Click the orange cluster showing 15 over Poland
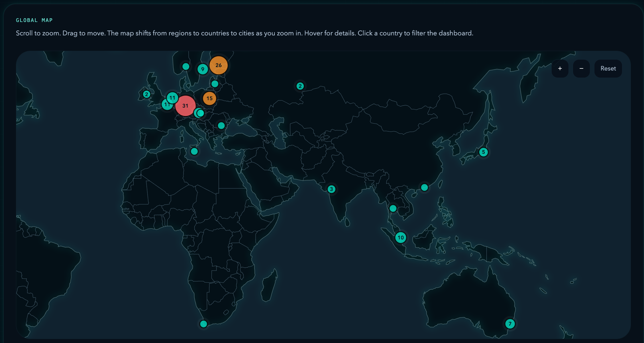 click(209, 98)
